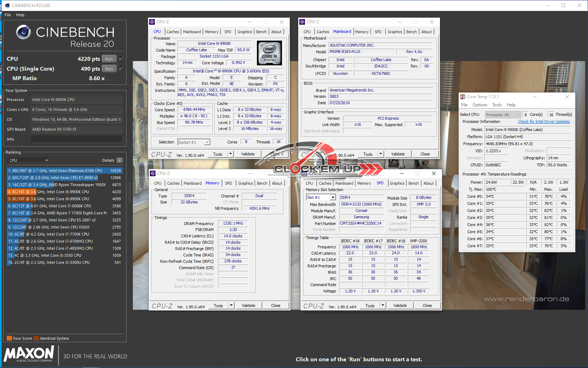Click the Cinebench R20 title bar icon
The width and height of the screenshot is (588, 368).
(7, 5)
